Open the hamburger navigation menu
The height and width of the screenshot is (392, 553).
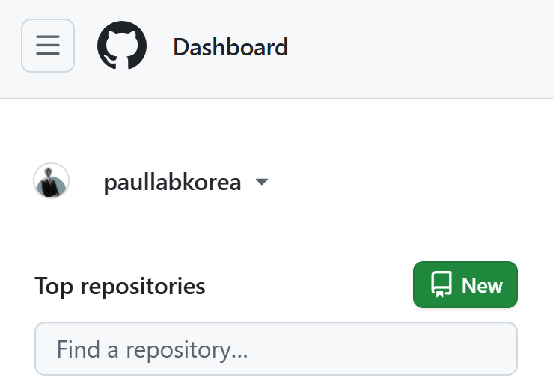click(x=48, y=46)
